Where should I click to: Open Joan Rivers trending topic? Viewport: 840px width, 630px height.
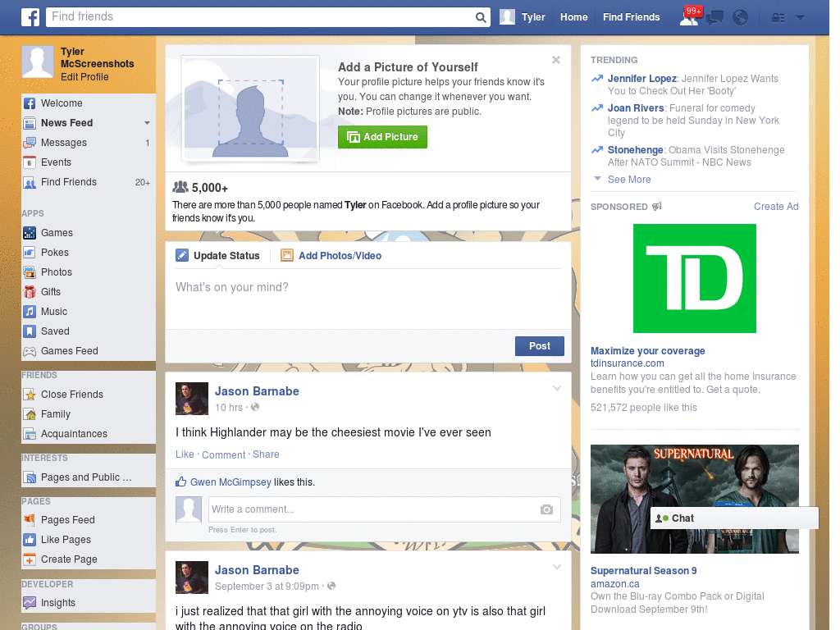pos(636,108)
